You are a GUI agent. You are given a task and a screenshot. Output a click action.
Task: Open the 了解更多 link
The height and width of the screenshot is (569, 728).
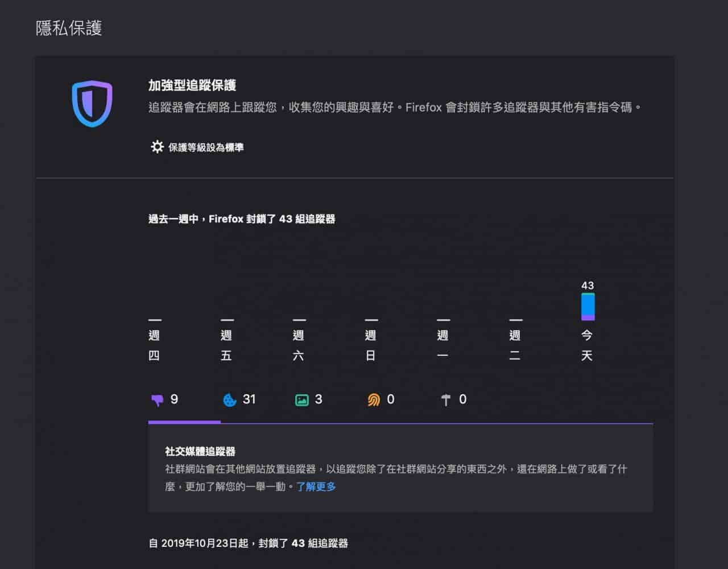pos(316,486)
